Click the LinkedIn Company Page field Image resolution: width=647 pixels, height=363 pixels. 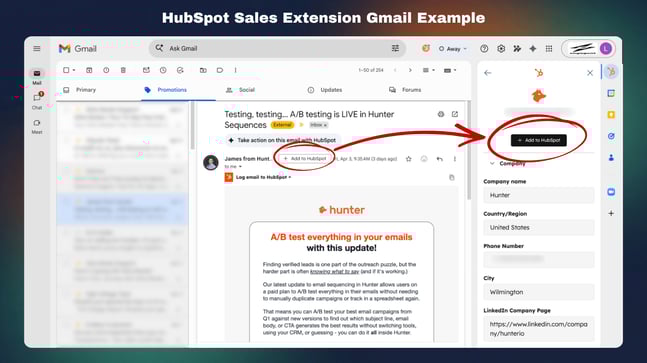pos(539,329)
